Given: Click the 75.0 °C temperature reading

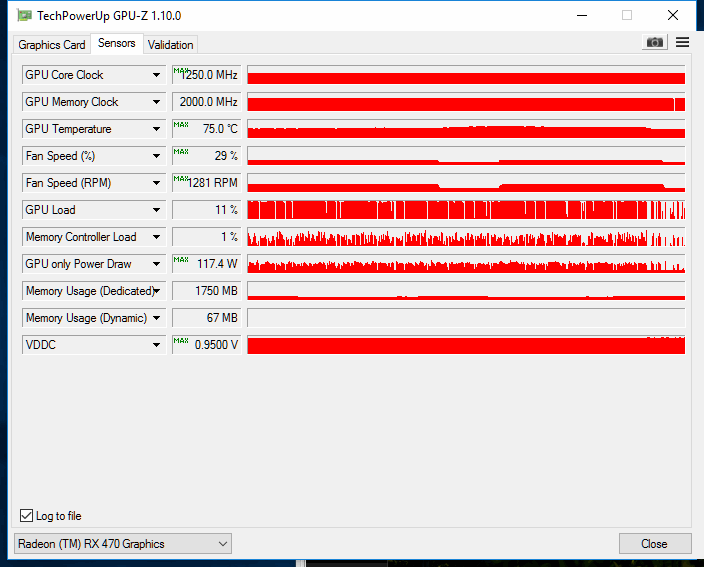Looking at the screenshot, I should (207, 129).
